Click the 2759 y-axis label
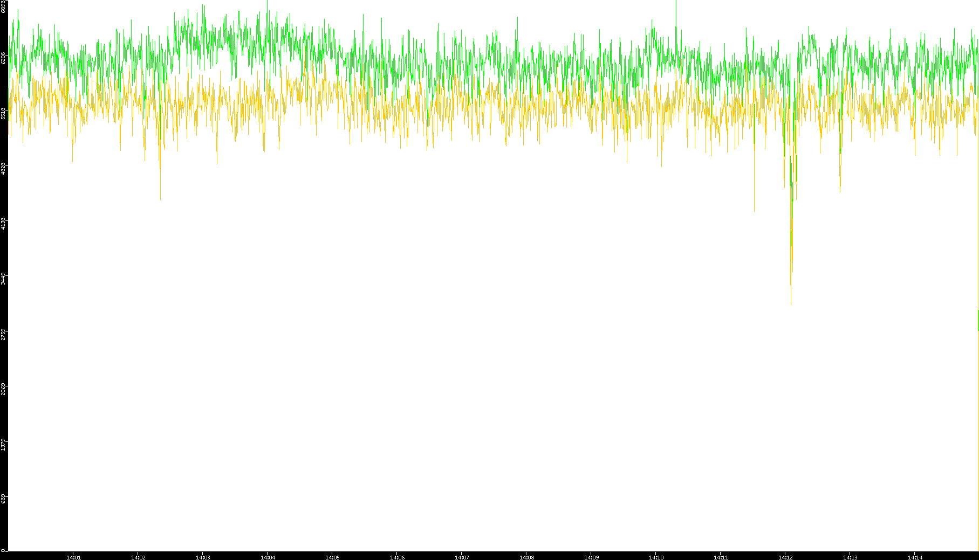The image size is (979, 560). (x=3, y=334)
